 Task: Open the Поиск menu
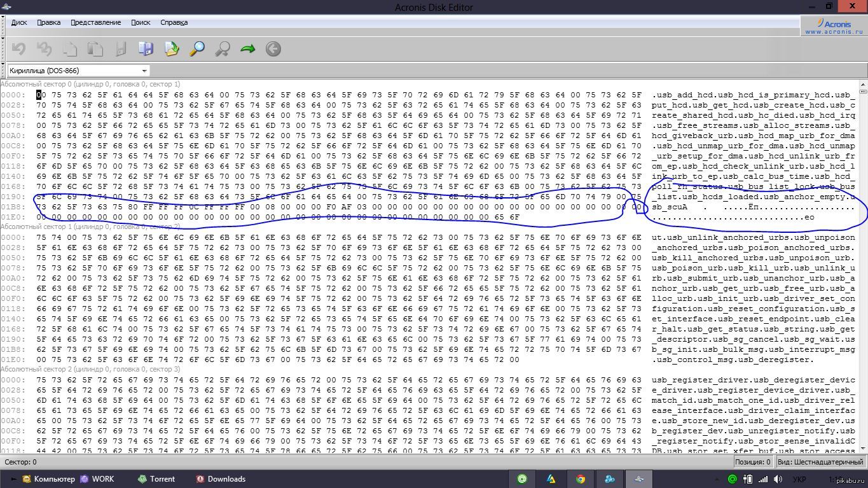tap(141, 22)
